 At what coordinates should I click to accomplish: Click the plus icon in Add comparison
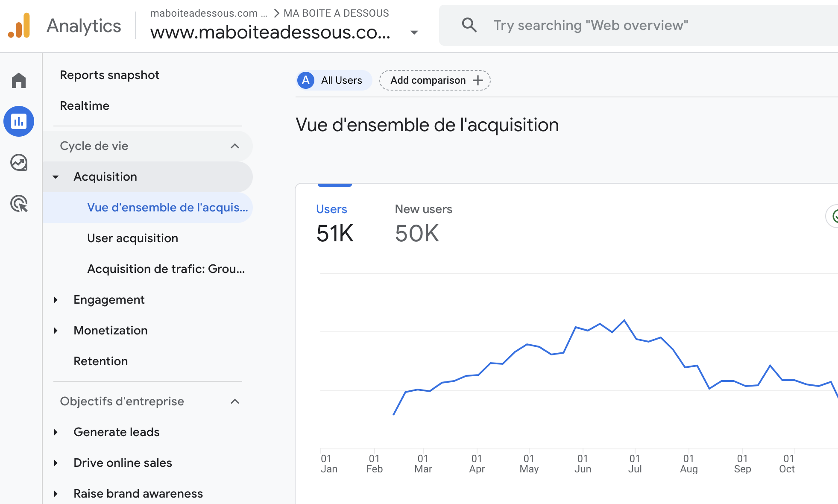[x=478, y=80]
